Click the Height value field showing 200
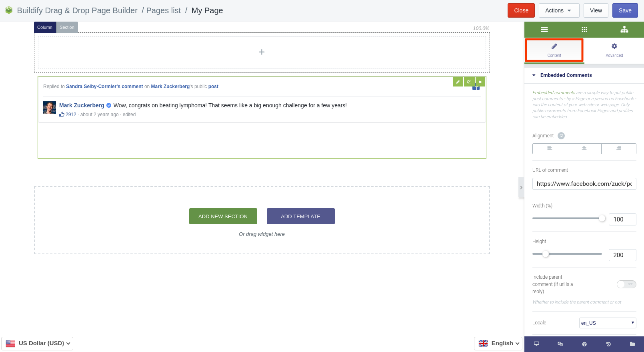Image resolution: width=644 pixels, height=352 pixels. tap(622, 255)
